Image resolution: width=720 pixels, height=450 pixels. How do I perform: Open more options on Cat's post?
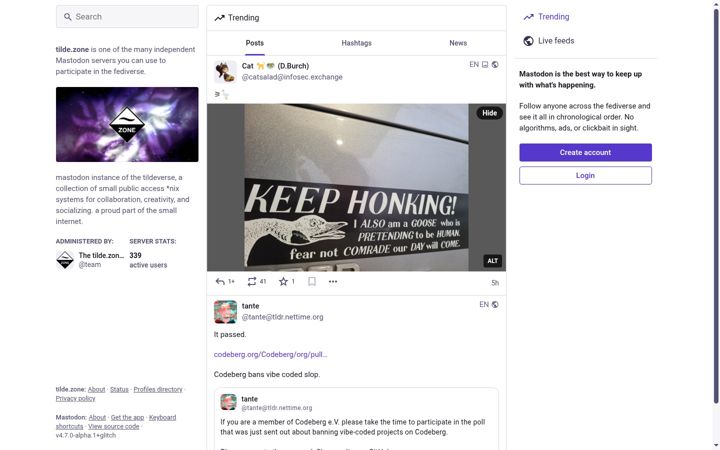click(x=333, y=282)
